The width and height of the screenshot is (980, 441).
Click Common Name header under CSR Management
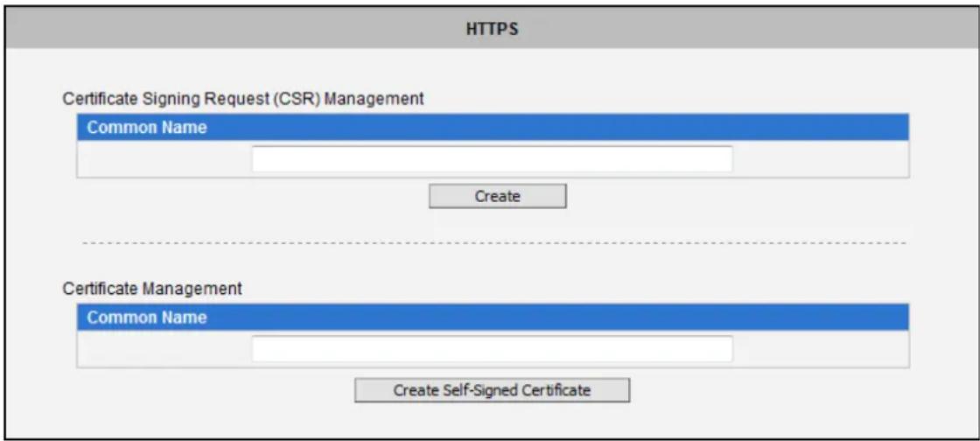click(493, 128)
